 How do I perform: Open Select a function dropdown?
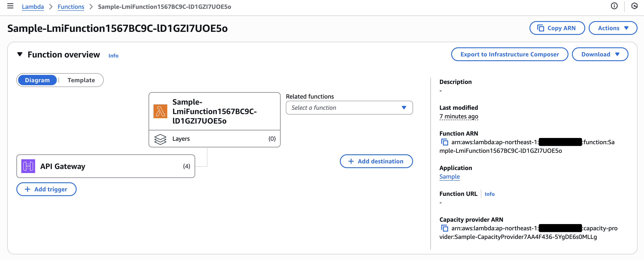349,107
